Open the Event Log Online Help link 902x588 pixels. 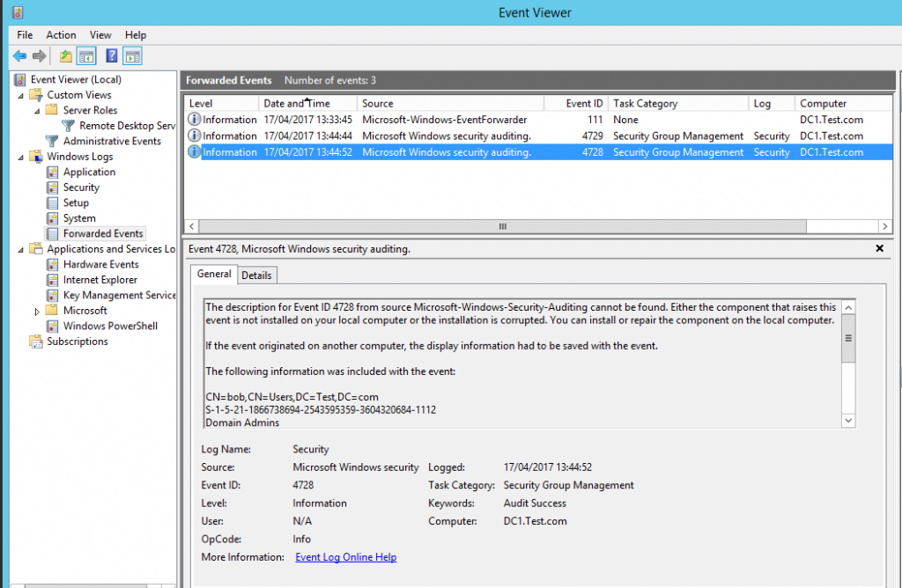tap(345, 557)
